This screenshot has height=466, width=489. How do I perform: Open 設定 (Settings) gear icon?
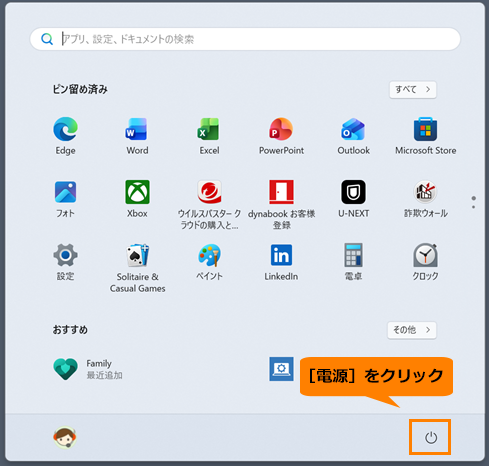(65, 262)
